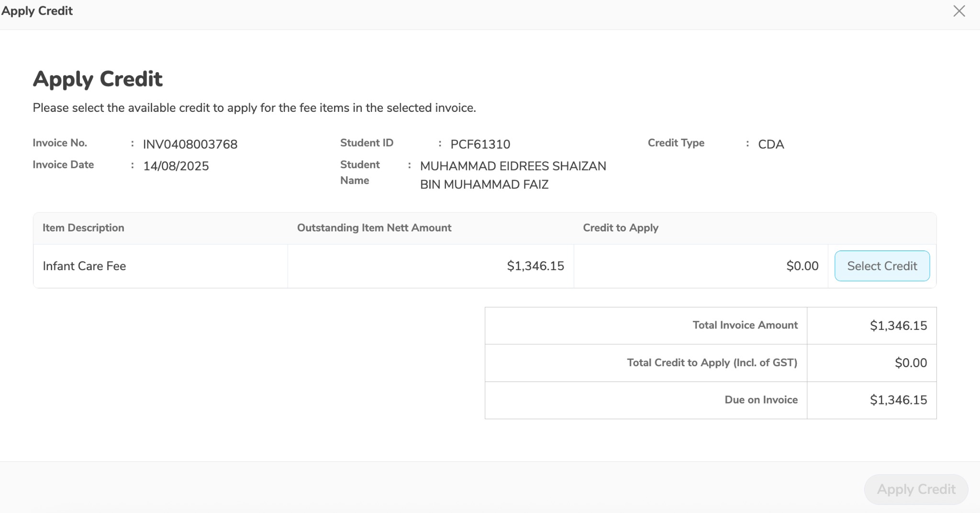
Task: Select the student ID PCF61310
Action: pos(480,144)
